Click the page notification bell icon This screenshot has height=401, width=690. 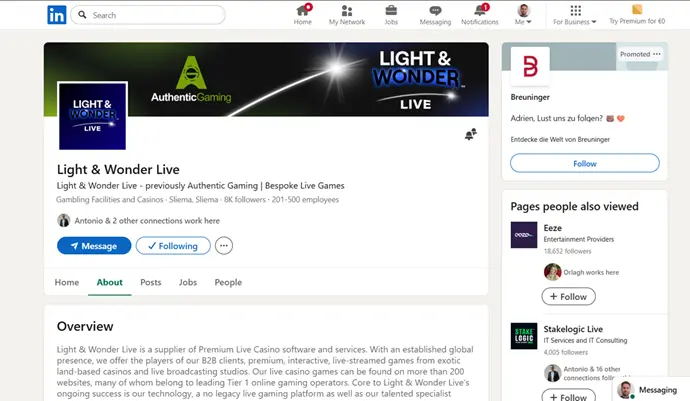pos(470,134)
